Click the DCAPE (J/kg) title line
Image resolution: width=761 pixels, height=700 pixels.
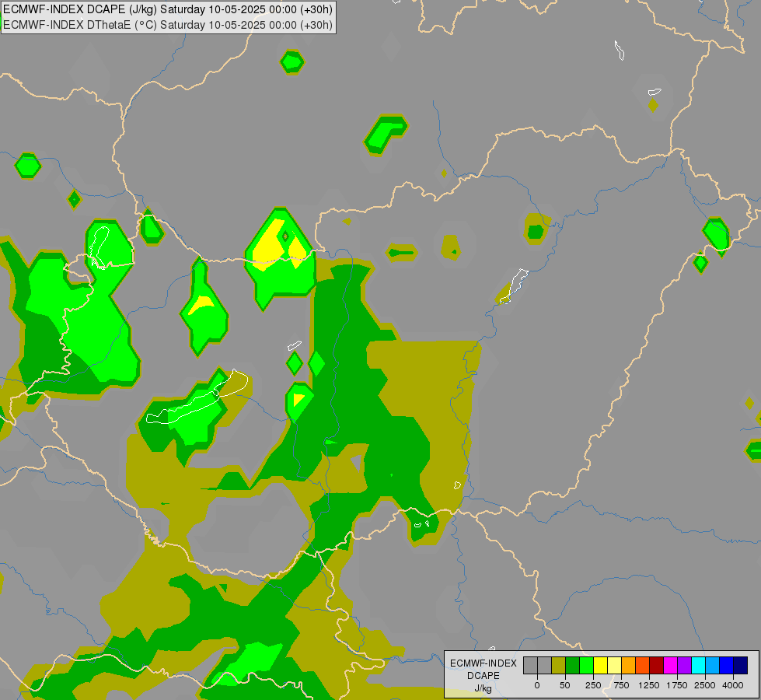(x=168, y=9)
